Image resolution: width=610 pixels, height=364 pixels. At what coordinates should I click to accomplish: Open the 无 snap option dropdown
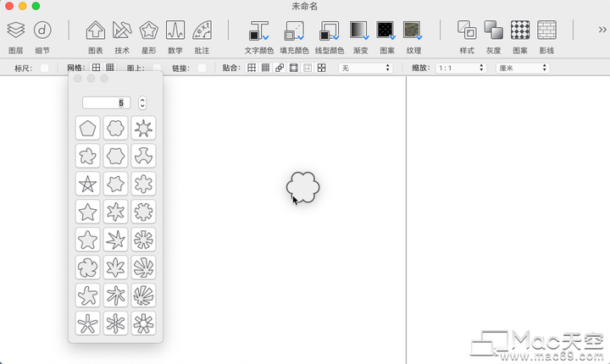click(365, 68)
